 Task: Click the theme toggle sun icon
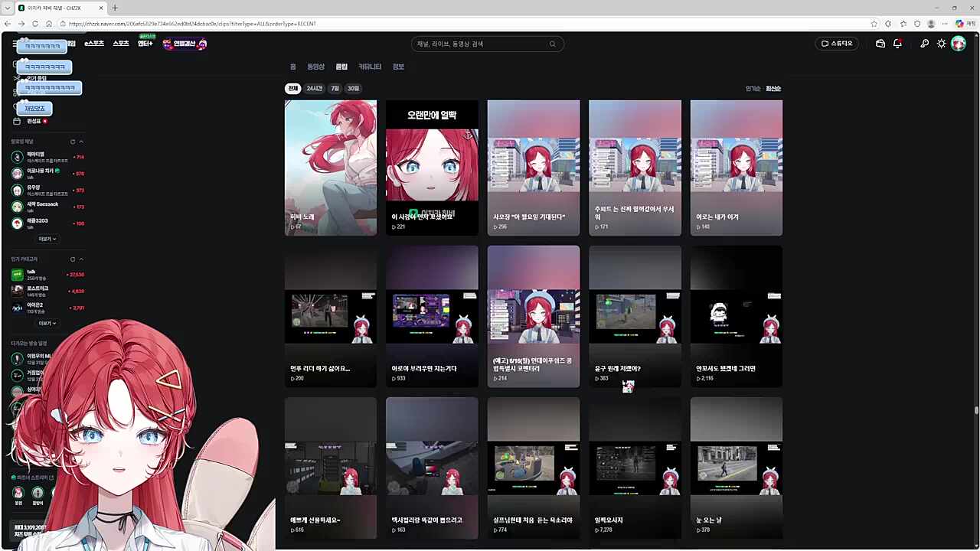(x=942, y=44)
